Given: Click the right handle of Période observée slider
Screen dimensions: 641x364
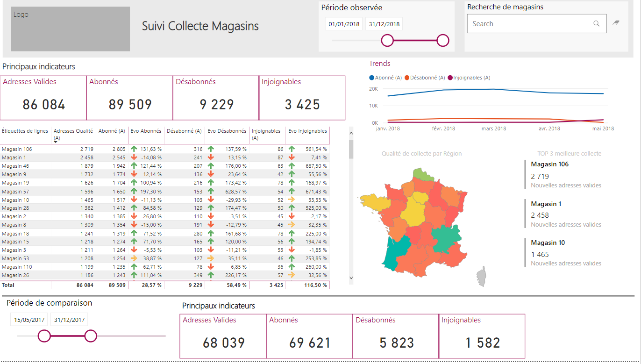Looking at the screenshot, I should click(x=443, y=41).
